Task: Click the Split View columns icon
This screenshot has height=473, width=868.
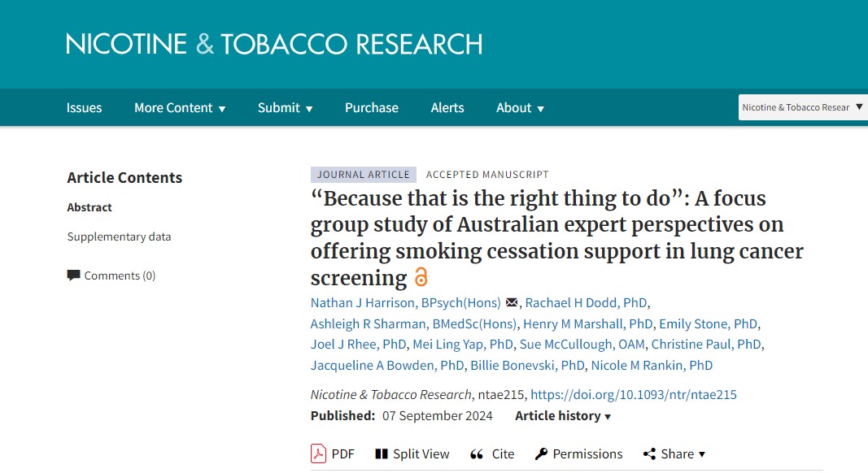Action: [382, 454]
